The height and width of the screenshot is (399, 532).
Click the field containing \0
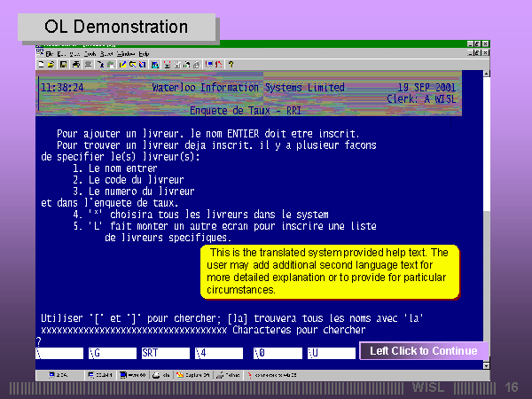tap(276, 353)
